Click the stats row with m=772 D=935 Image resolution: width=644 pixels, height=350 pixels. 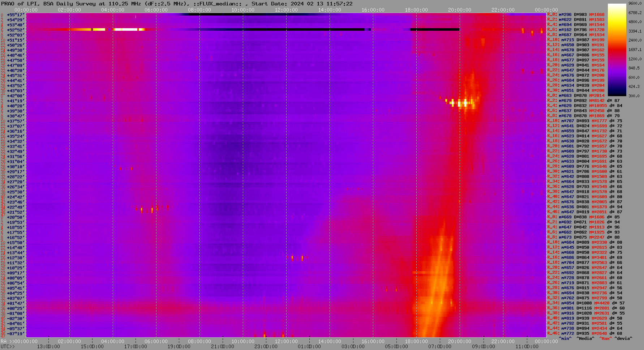click(584, 333)
